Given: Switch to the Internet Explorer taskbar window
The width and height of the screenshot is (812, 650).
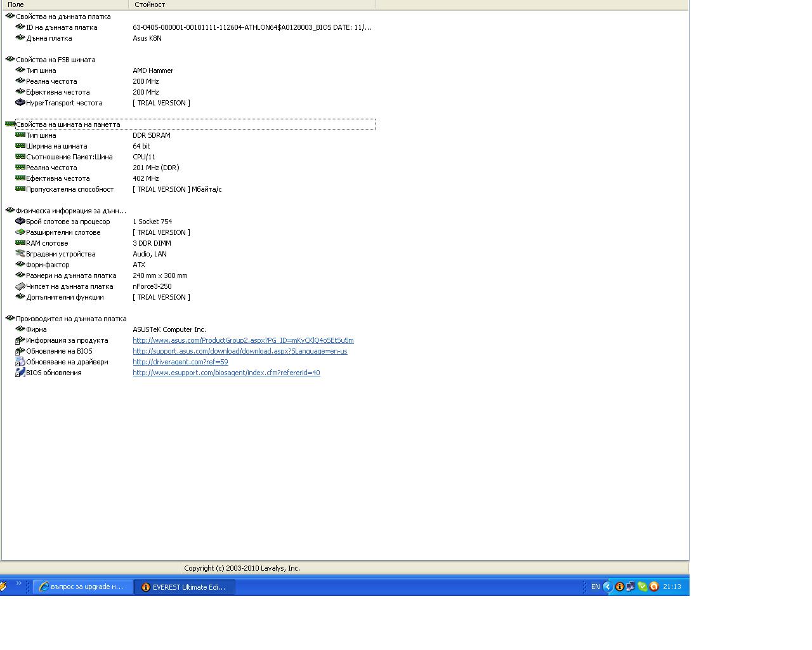Looking at the screenshot, I should tap(82, 587).
